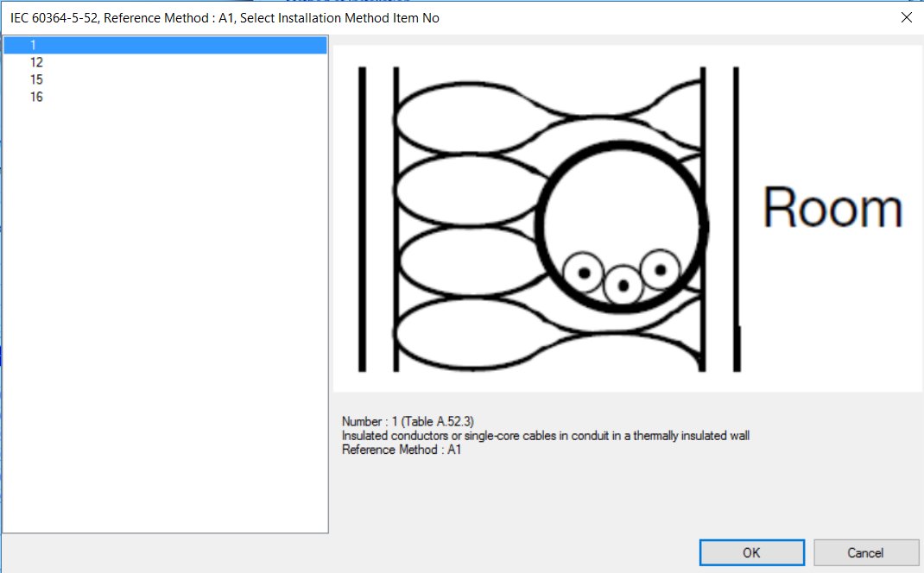Click the thermal insulation pattern in the image

(466, 216)
